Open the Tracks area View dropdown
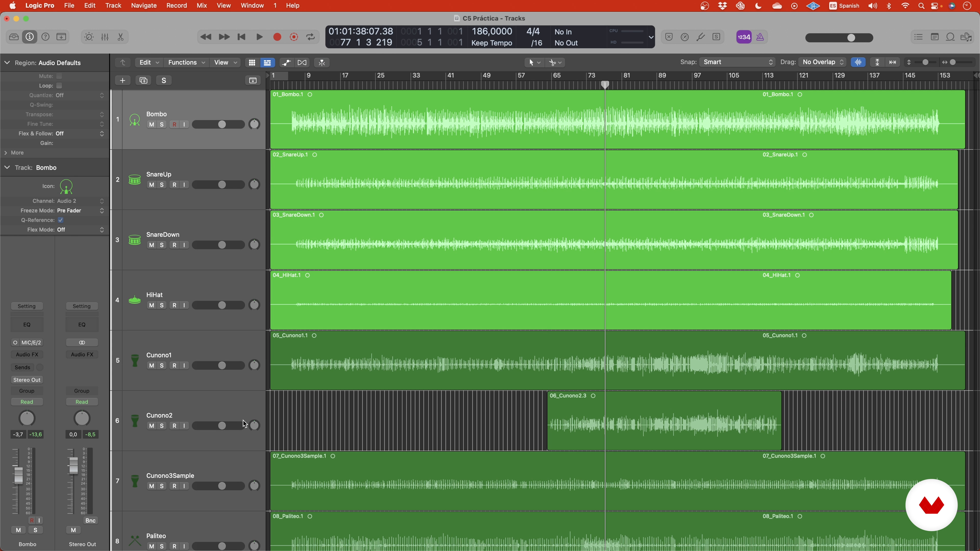 click(x=225, y=63)
